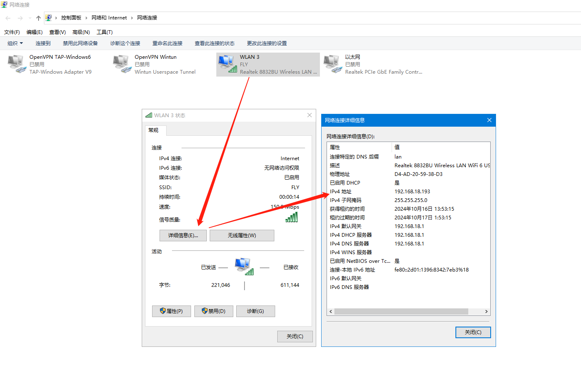Image resolution: width=581 pixels, height=392 pixels.
Task: Click the control panel icon in address bar
Action: pos(48,18)
